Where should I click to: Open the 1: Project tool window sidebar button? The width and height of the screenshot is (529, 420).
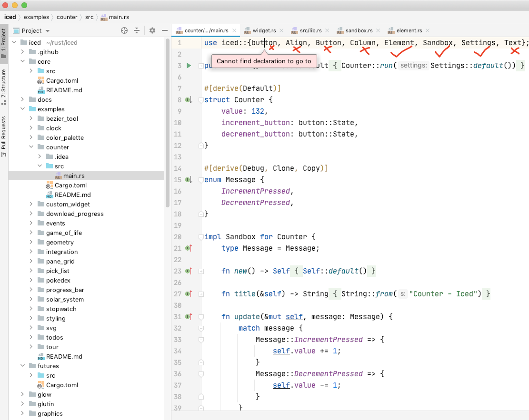[4, 43]
